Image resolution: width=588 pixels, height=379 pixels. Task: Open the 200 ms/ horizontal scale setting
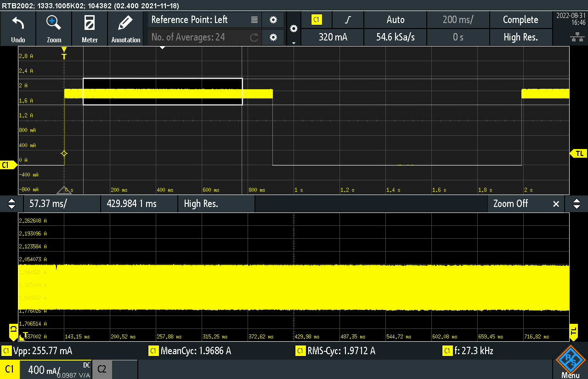click(458, 20)
